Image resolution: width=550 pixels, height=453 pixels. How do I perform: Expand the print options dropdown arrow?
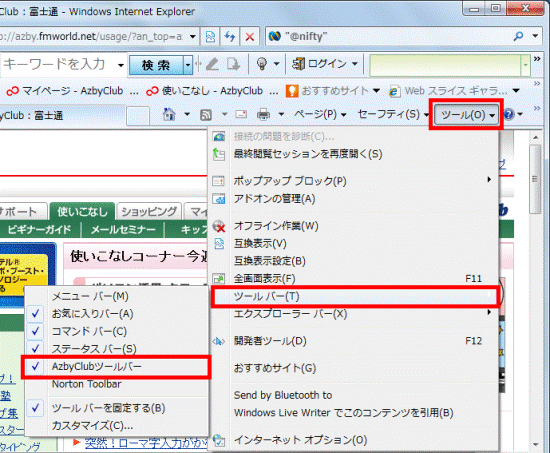[281, 114]
